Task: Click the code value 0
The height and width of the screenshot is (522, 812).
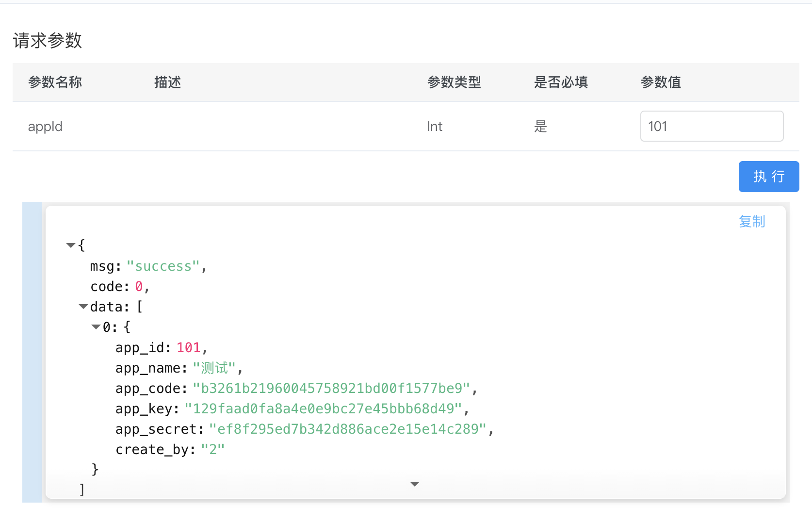Action: pos(139,287)
